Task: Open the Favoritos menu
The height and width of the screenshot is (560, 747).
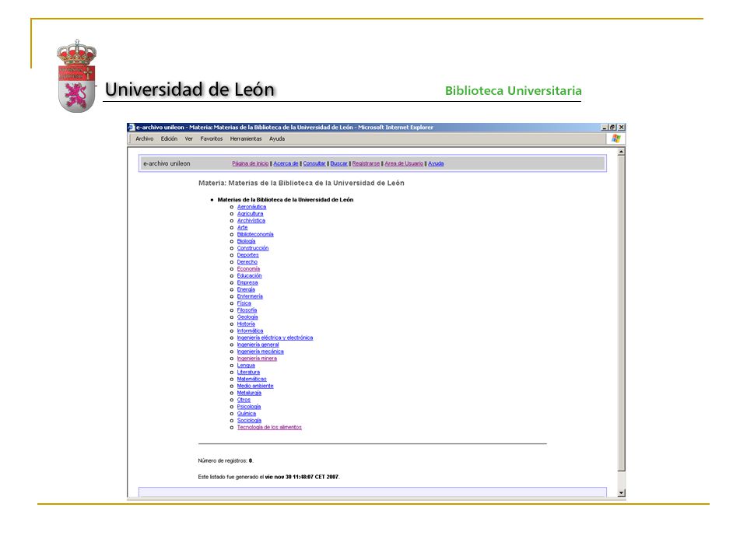Action: [x=212, y=139]
